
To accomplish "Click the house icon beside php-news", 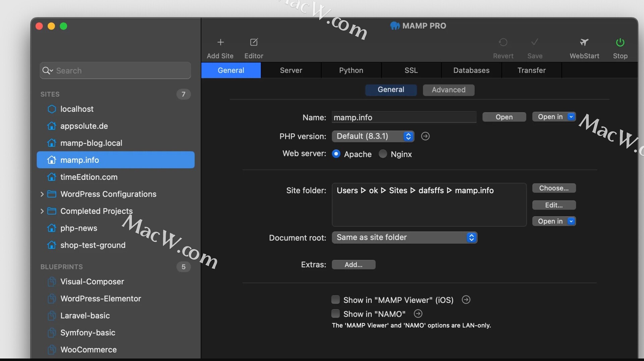I will click(x=52, y=228).
